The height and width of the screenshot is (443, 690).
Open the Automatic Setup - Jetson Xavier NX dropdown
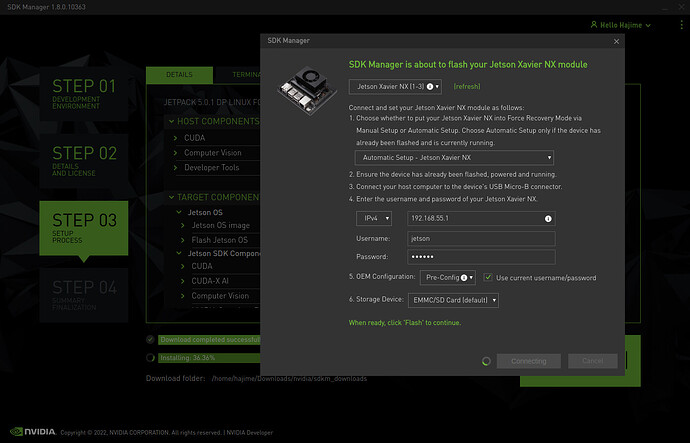[454, 157]
